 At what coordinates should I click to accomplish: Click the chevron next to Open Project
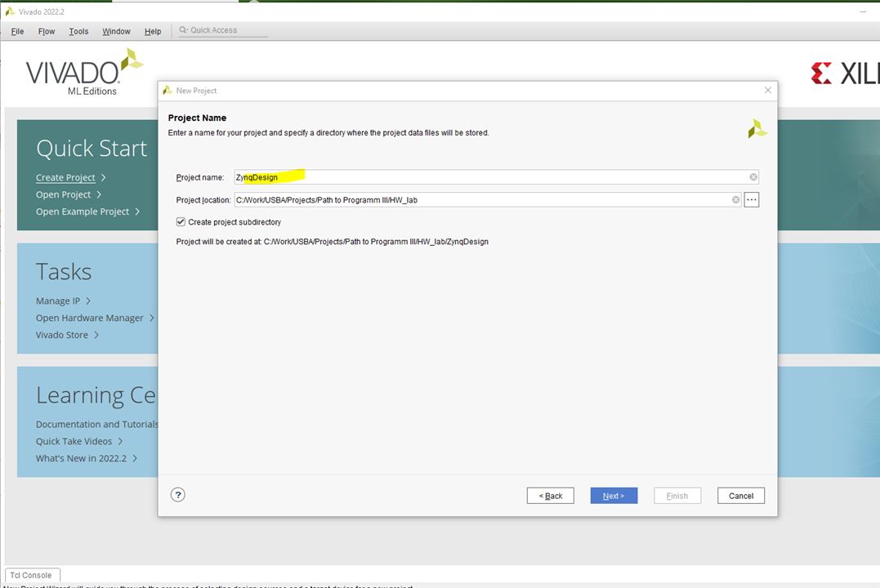[99, 194]
